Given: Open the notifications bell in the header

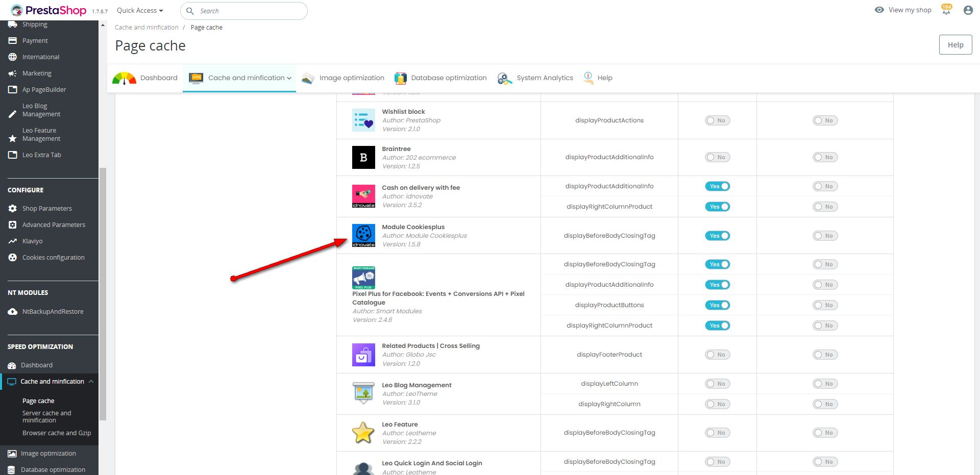Looking at the screenshot, I should point(946,10).
